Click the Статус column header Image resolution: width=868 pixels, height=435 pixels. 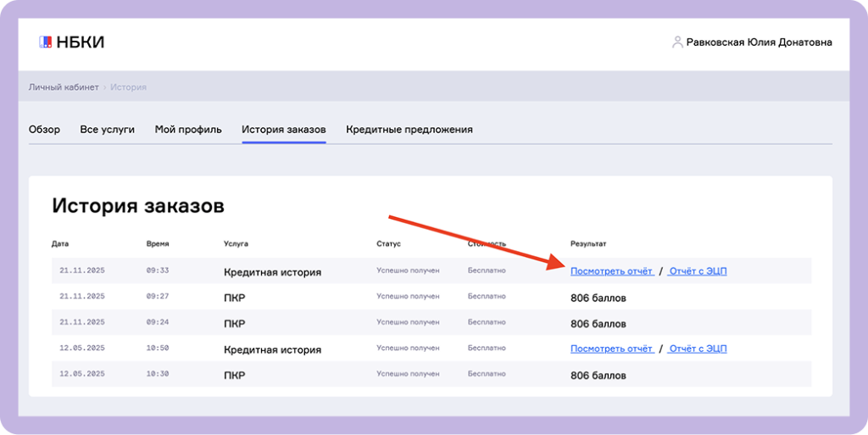pyautogui.click(x=388, y=244)
